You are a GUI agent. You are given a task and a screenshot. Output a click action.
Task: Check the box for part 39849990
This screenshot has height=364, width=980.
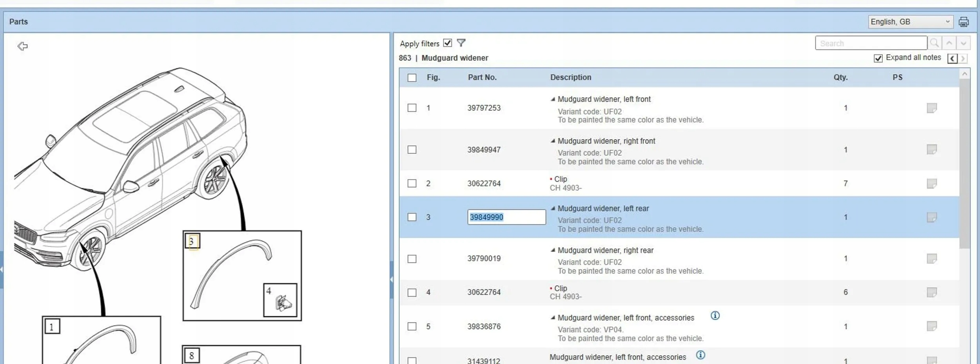[x=412, y=217]
